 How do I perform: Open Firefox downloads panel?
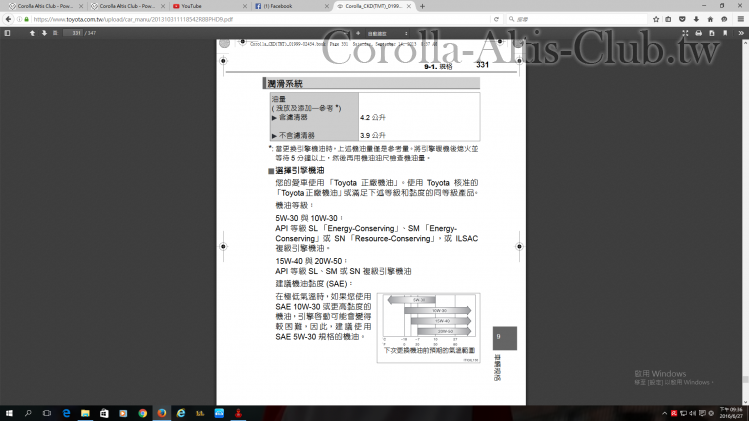click(x=696, y=19)
